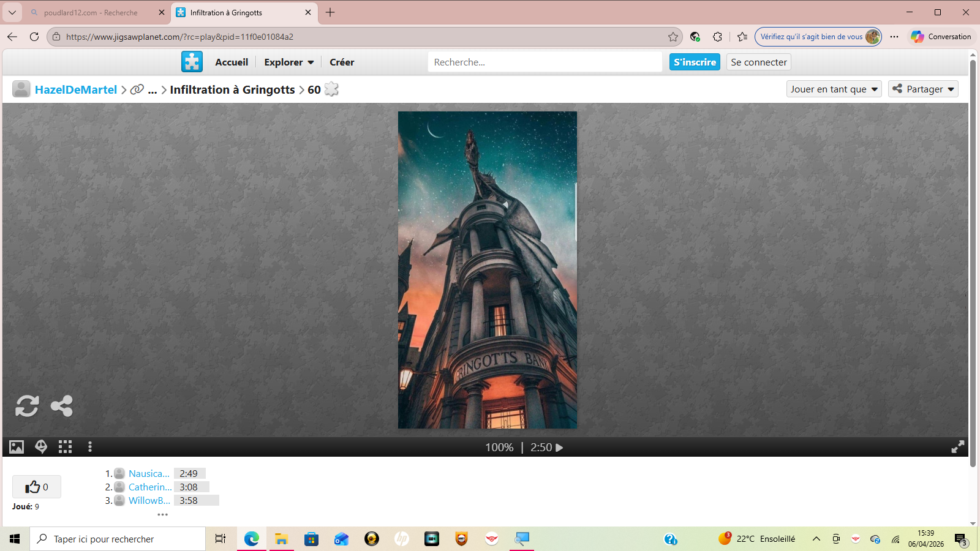Go back to the previous page
This screenshot has width=980, height=551.
click(x=12, y=37)
